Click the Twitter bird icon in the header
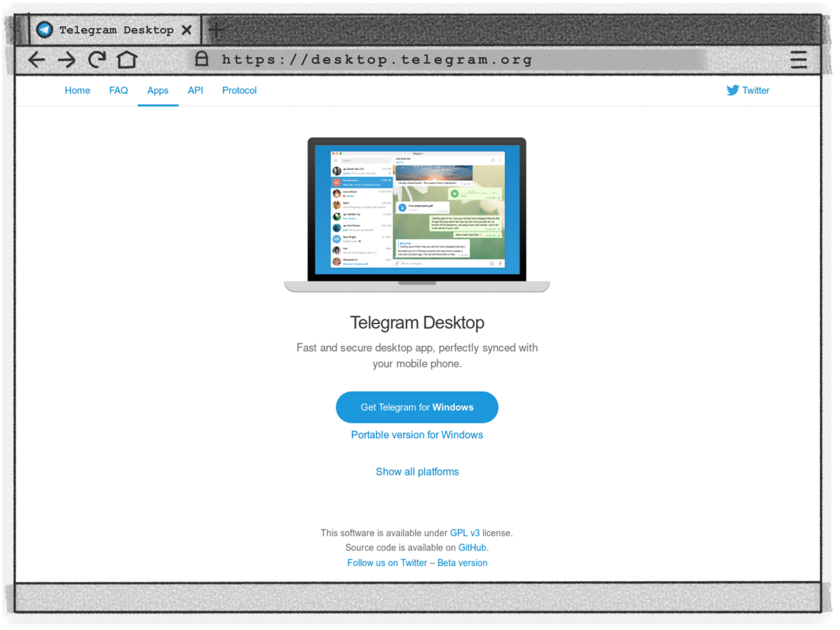840x630 pixels. (732, 90)
